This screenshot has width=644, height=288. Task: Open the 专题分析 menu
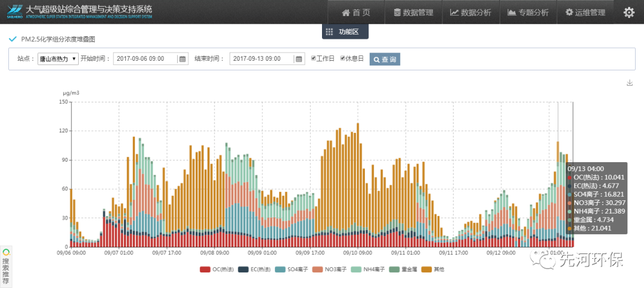pyautogui.click(x=527, y=13)
